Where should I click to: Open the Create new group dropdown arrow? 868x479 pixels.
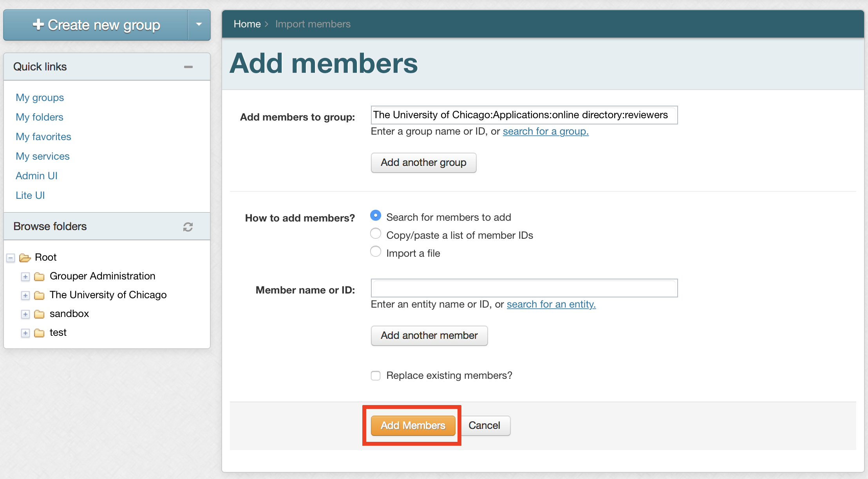(x=199, y=25)
